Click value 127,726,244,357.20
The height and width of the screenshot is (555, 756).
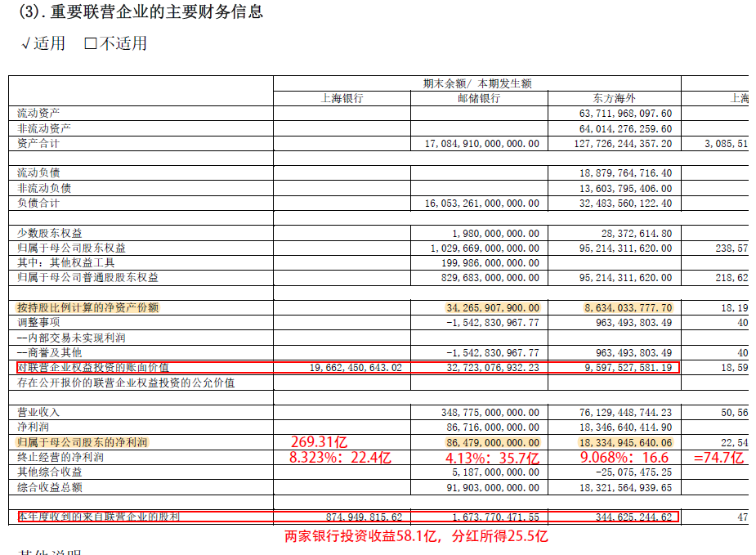pos(623,144)
